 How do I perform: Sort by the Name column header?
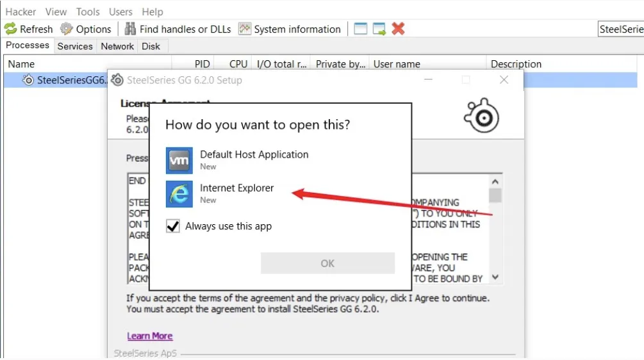(x=88, y=64)
